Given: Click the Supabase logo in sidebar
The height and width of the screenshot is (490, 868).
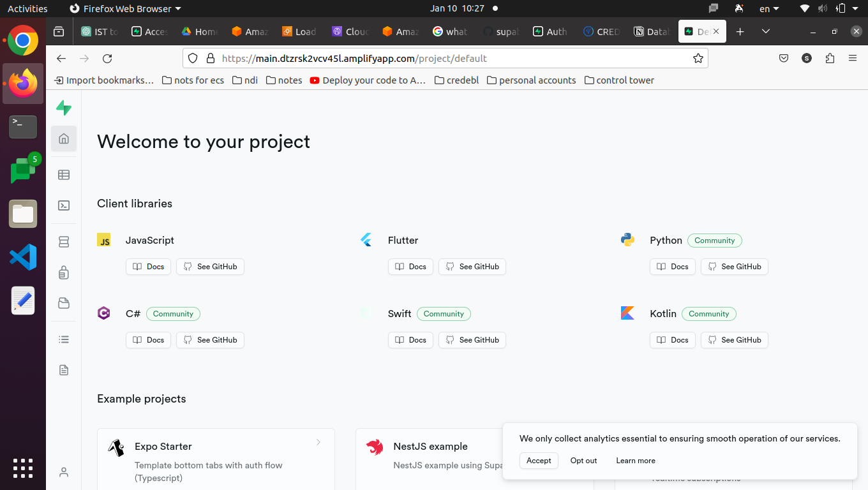Looking at the screenshot, I should [x=64, y=108].
